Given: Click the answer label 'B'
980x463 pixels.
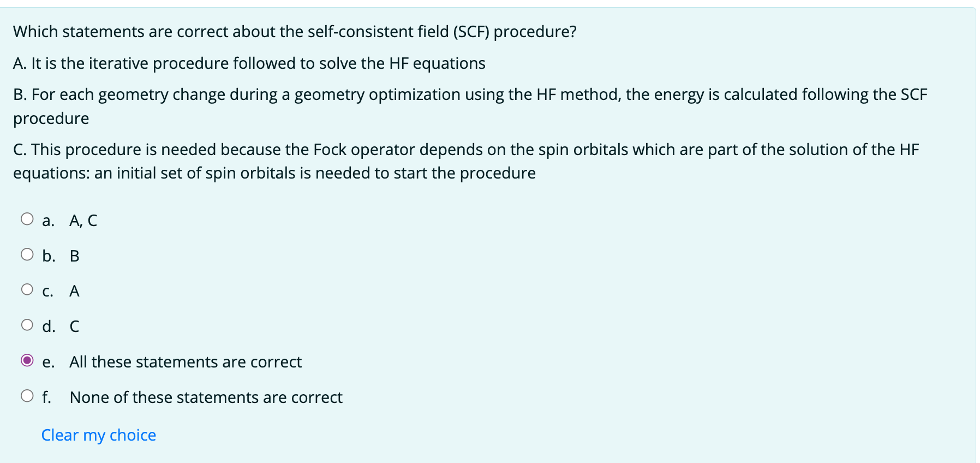Looking at the screenshot, I should point(74,256).
